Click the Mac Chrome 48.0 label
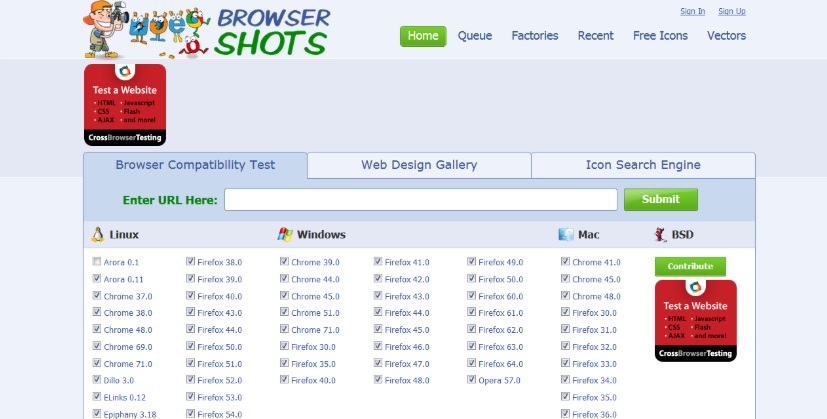The image size is (827, 419). click(597, 296)
